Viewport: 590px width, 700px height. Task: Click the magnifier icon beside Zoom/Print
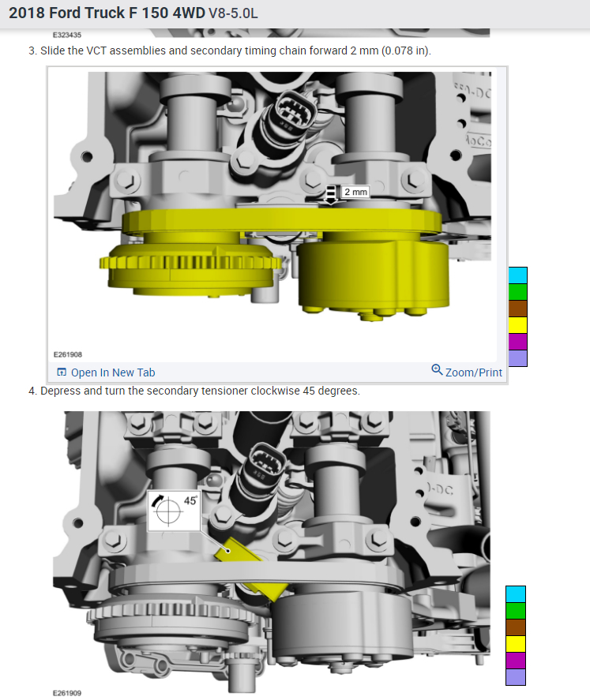[437, 370]
